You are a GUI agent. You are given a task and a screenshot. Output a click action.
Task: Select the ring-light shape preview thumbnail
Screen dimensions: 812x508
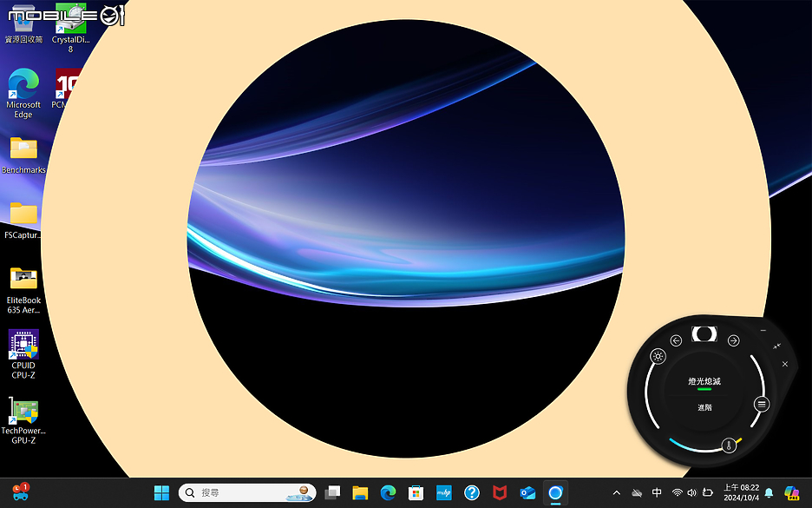click(704, 334)
